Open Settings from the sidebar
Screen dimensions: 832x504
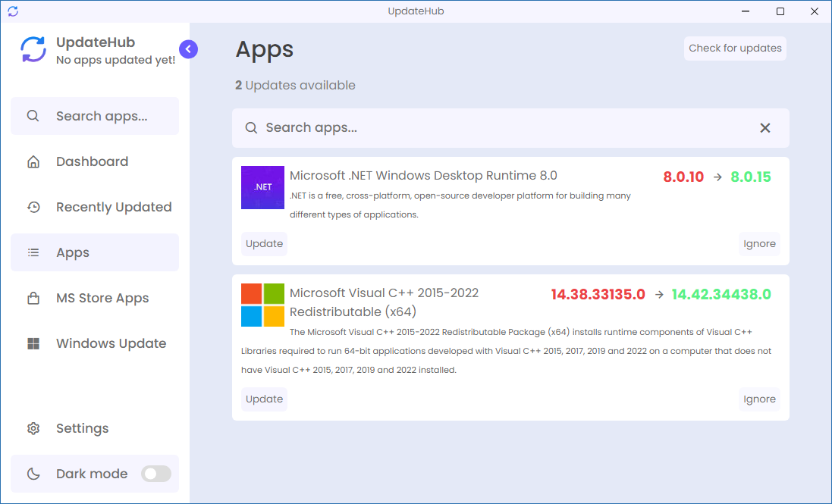(95, 428)
